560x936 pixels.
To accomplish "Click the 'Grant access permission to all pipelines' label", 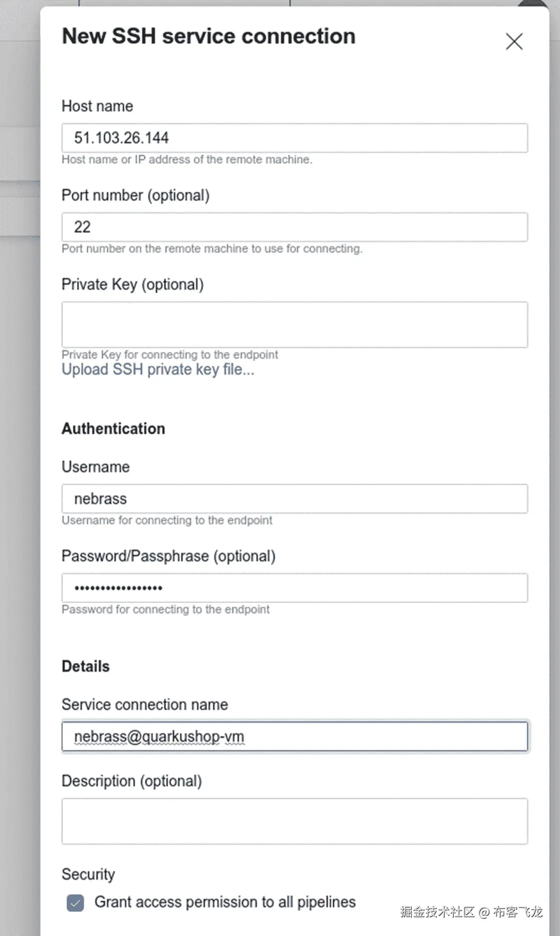I will [225, 902].
